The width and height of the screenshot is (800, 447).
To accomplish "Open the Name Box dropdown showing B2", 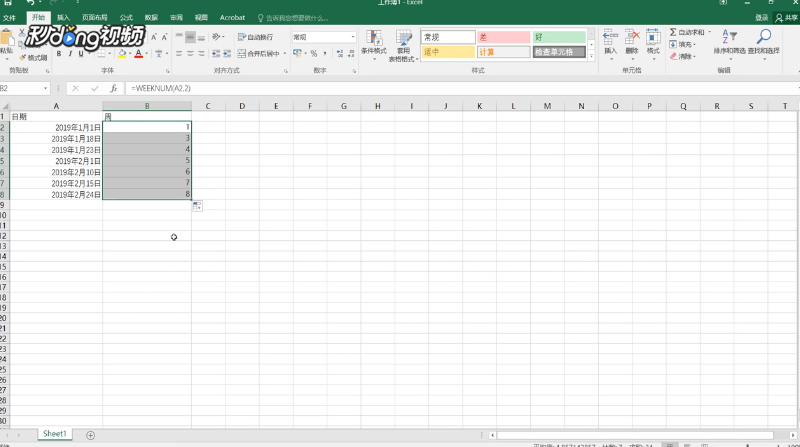I will click(x=45, y=88).
